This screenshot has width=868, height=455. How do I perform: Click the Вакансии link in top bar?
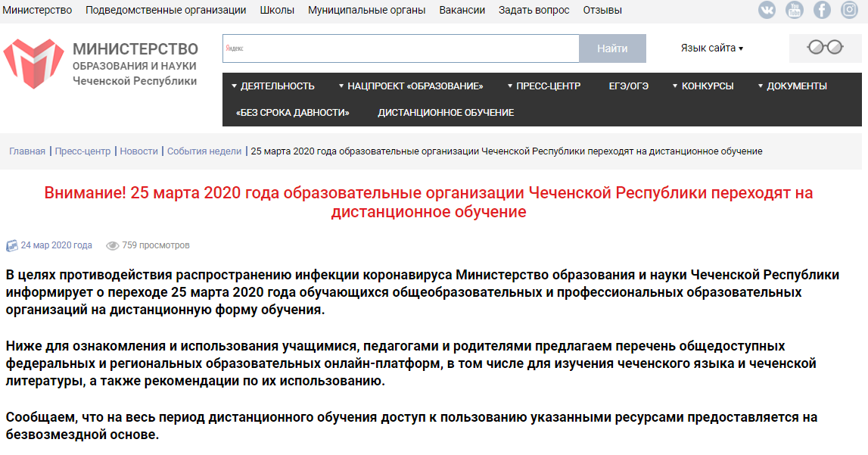tap(462, 10)
